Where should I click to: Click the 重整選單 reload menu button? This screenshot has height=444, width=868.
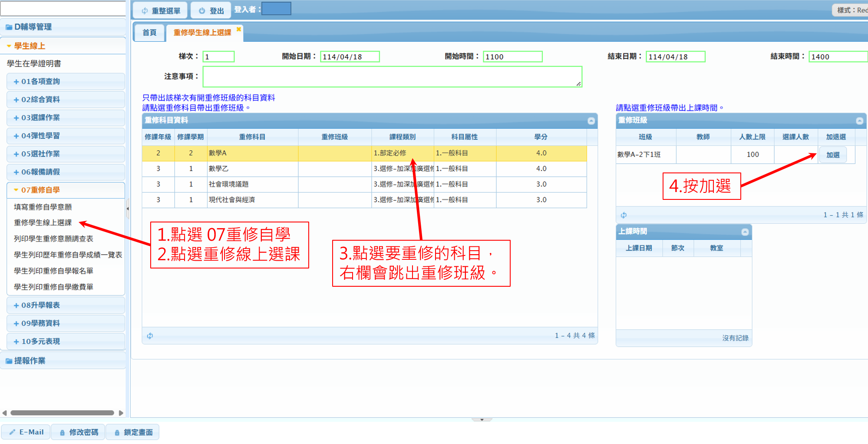tap(160, 10)
